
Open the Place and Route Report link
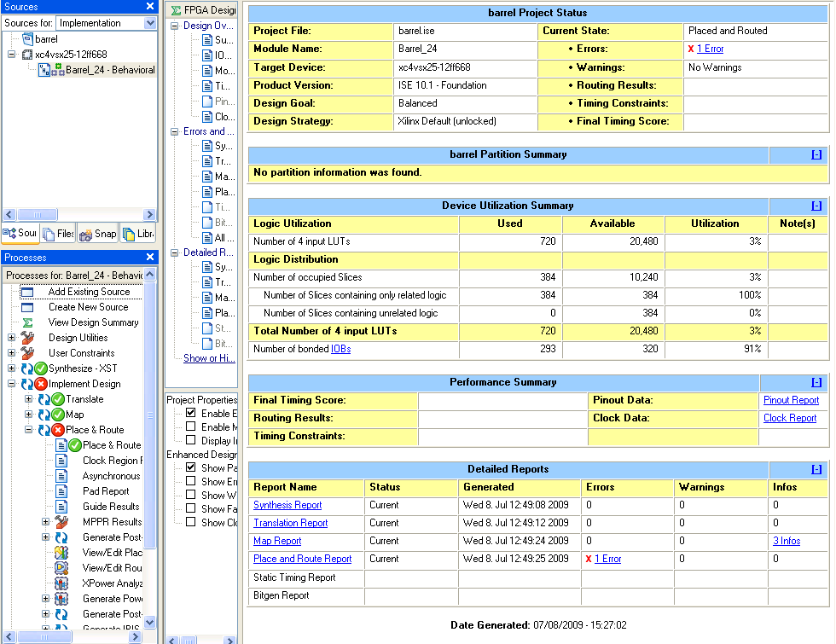tap(302, 559)
